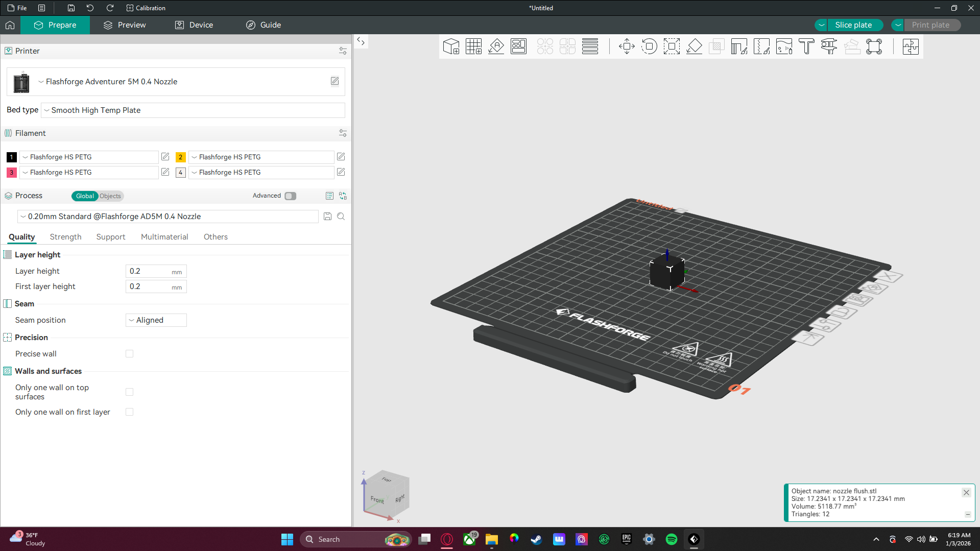Viewport: 980px width, 551px height.
Task: Collapse the left sidebar panel
Action: pos(361,41)
